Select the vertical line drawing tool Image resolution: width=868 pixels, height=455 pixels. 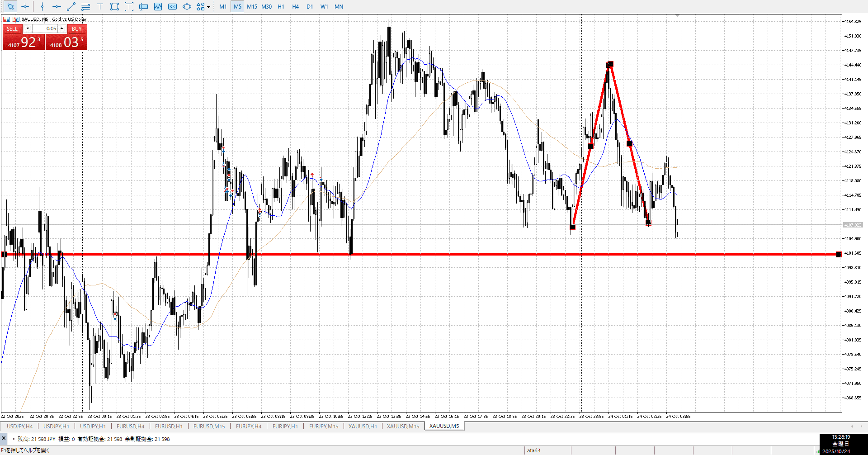point(42,7)
